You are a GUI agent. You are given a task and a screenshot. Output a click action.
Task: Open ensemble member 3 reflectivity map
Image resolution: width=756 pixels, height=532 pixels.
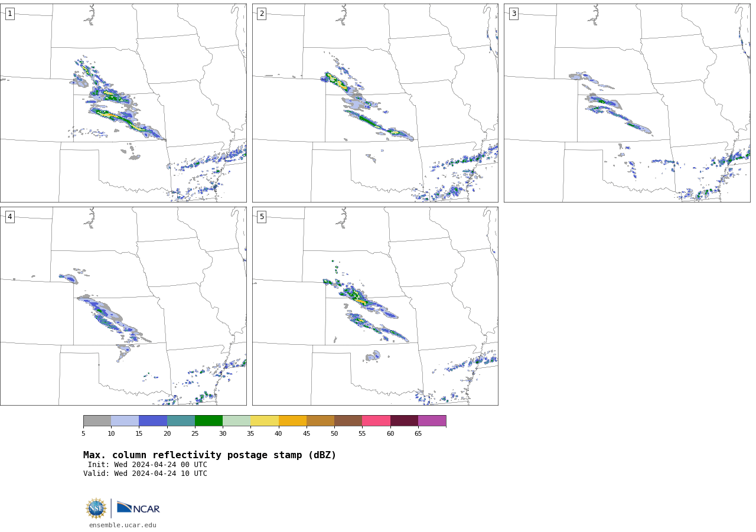click(627, 103)
